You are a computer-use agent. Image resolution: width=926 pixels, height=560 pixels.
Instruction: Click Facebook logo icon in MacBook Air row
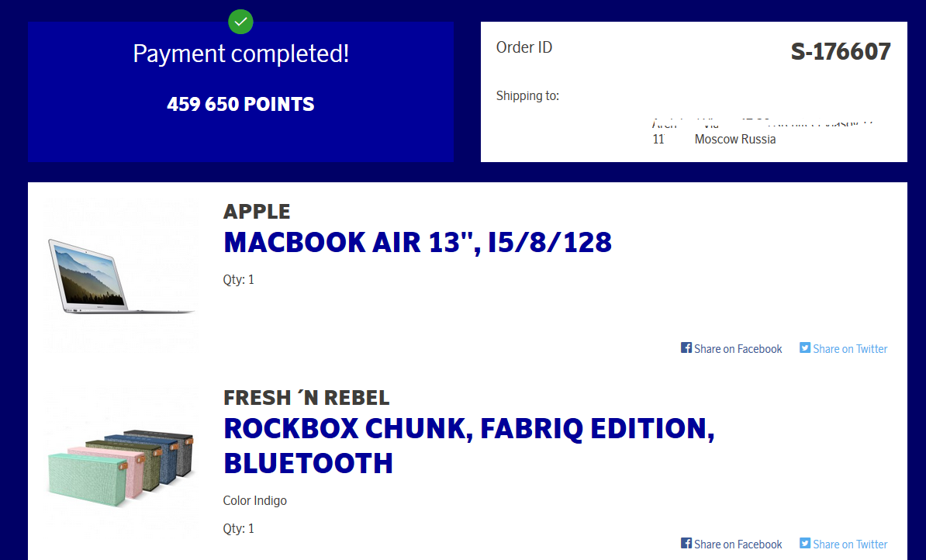[686, 348]
